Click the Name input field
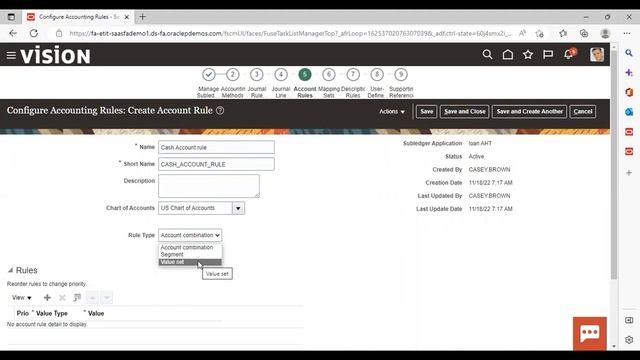 tap(216, 147)
